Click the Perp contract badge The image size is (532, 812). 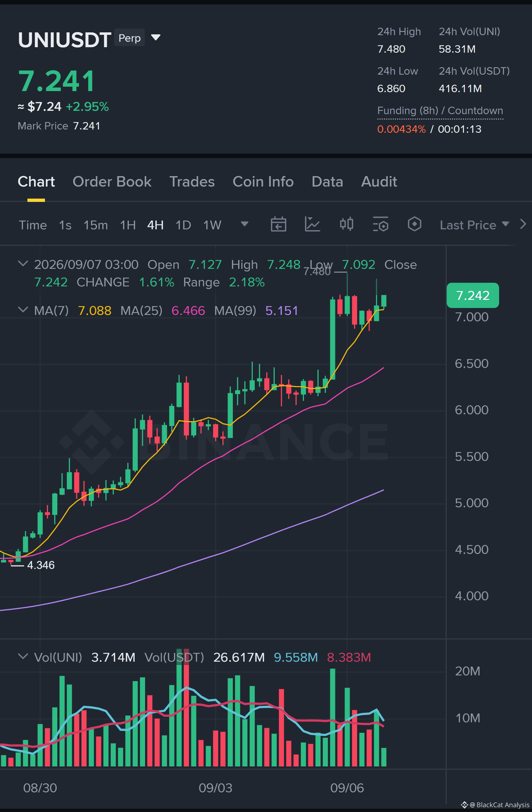[x=130, y=38]
